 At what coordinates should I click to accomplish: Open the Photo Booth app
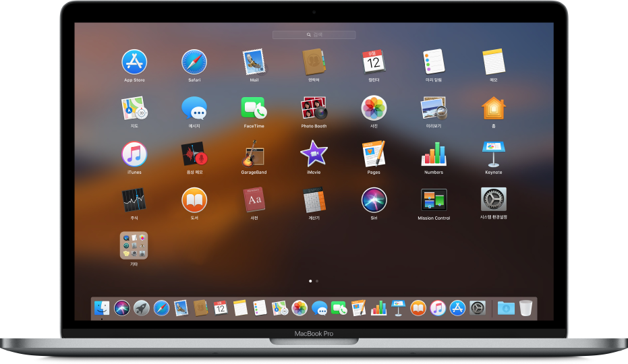coord(314,108)
